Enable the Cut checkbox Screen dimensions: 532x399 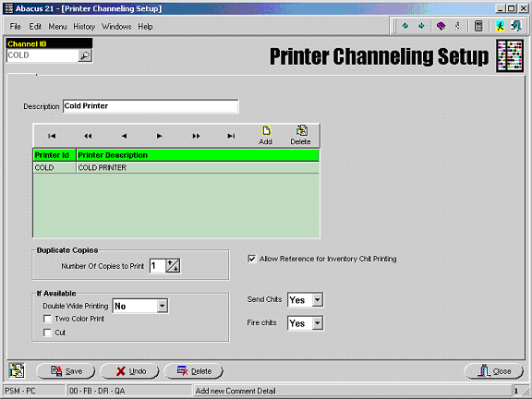pos(47,332)
